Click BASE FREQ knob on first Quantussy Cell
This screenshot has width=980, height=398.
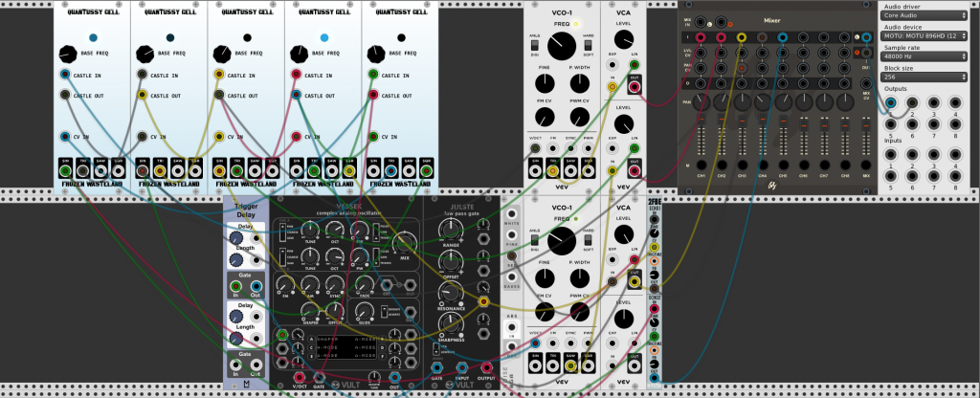click(68, 54)
